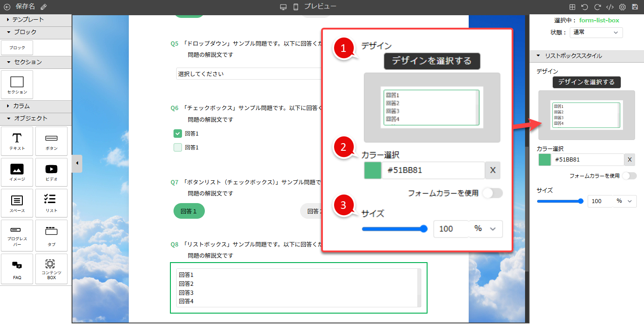Uncheck the green checked 回答1 checkbox
This screenshot has height=327, width=644.
pos(178,133)
